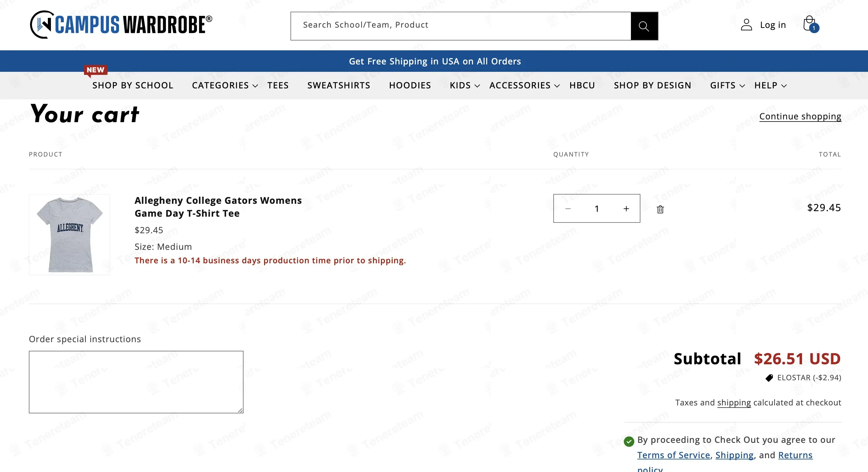Open the Terms of Service link

click(673, 455)
